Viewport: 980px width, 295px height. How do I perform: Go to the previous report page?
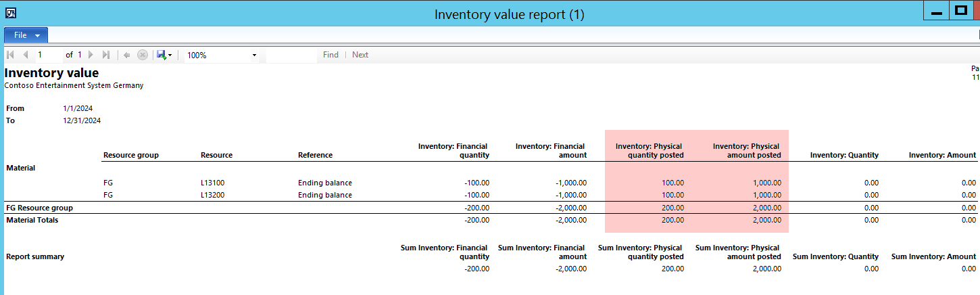pyautogui.click(x=26, y=55)
